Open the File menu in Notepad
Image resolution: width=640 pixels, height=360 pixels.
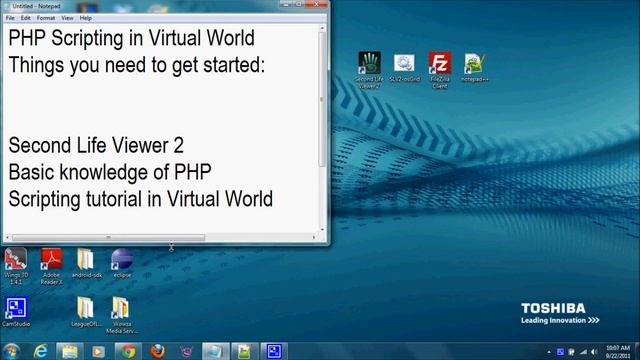click(x=10, y=18)
